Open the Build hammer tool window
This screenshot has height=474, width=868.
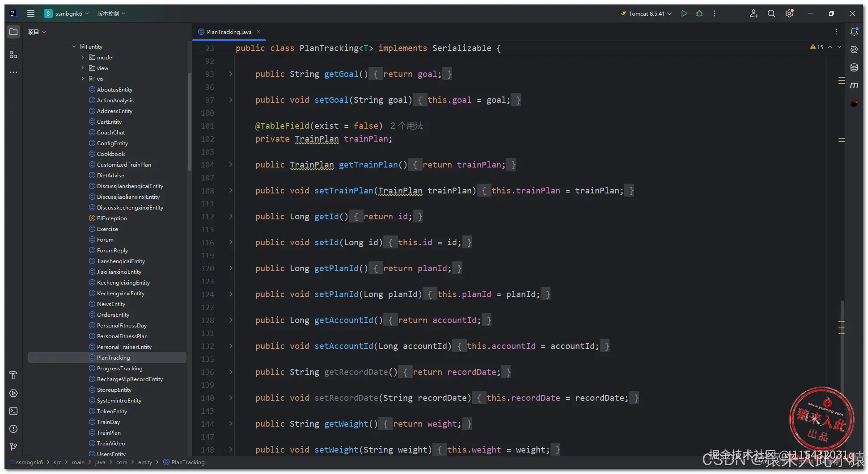click(x=13, y=375)
